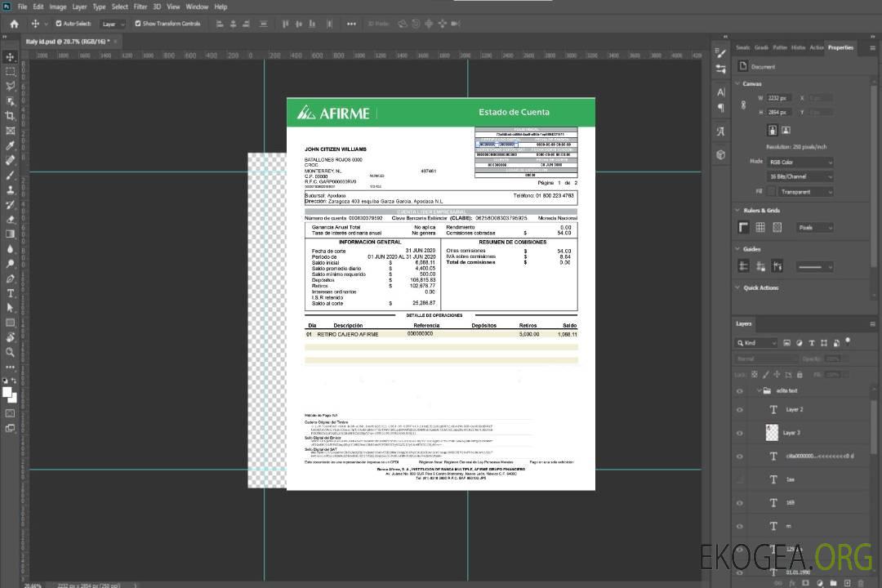Expand the Quick Actions section
This screenshot has width=882, height=588.
tap(738, 287)
